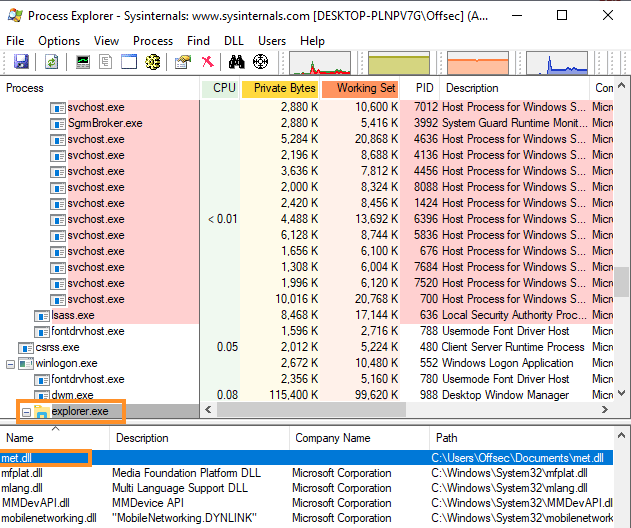Screen dimensions: 631x528
Task: Sort DLLs by lower pane Description header
Action: pos(200,438)
